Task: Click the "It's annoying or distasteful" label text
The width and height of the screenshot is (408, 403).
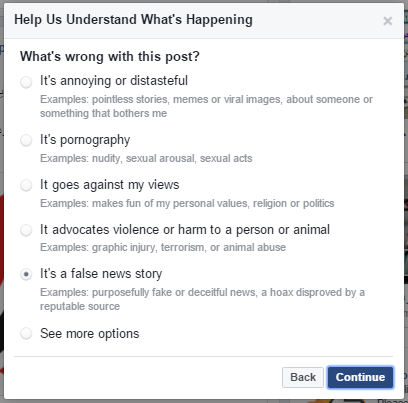Action: (114, 81)
